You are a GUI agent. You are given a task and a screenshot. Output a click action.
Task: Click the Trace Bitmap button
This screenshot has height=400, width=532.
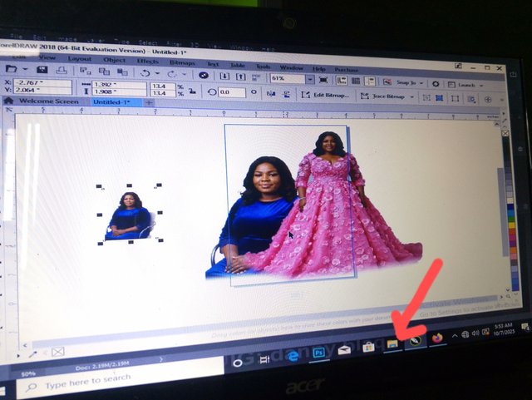(x=382, y=96)
